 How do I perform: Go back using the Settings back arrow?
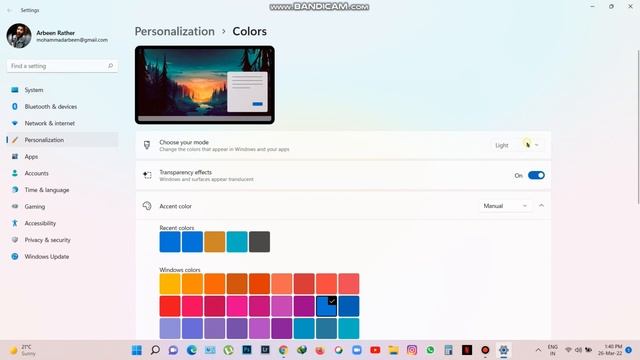pos(9,10)
